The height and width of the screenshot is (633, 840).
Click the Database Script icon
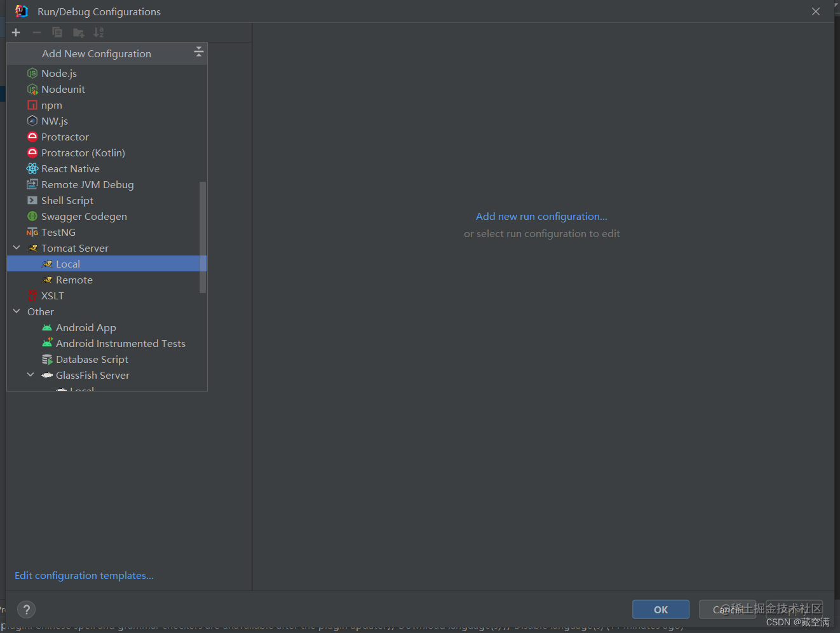[x=47, y=359]
